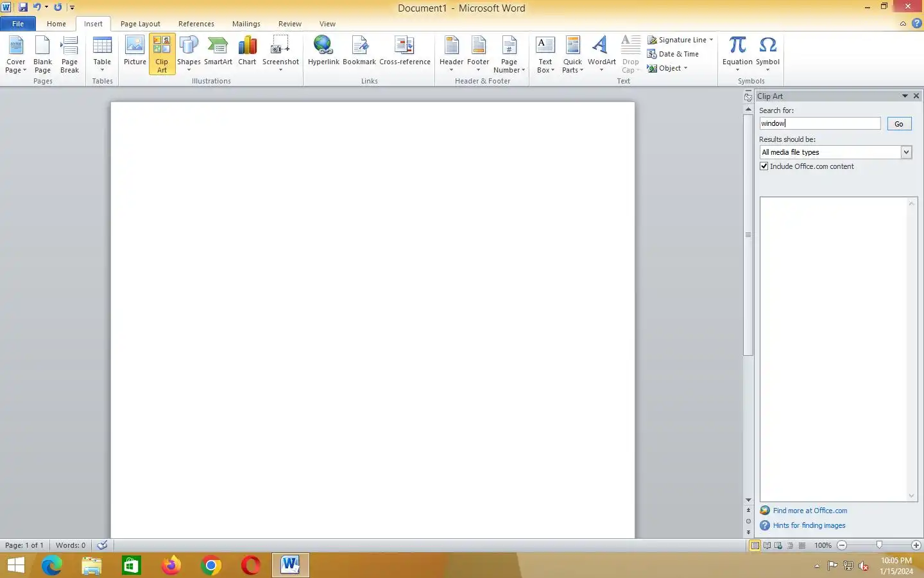This screenshot has height=578, width=924.
Task: Expand the media file types dropdown
Action: pos(906,152)
